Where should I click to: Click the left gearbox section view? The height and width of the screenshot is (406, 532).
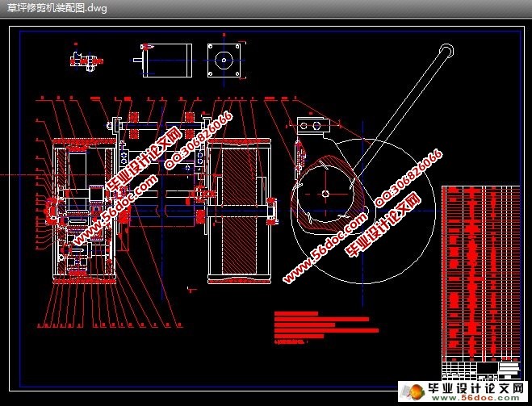(84, 211)
